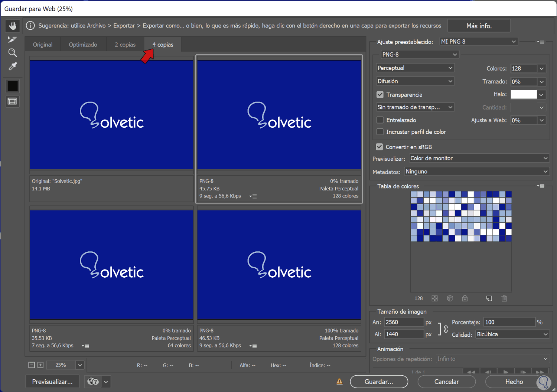Screen dimensions: 557x392
Task: Switch to the 2 copias tab
Action: 125,45
